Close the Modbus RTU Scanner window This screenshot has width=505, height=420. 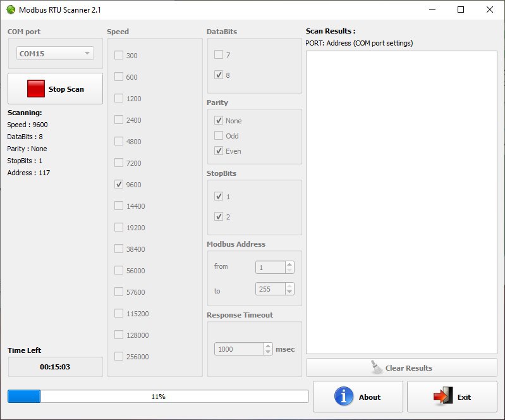(x=490, y=9)
